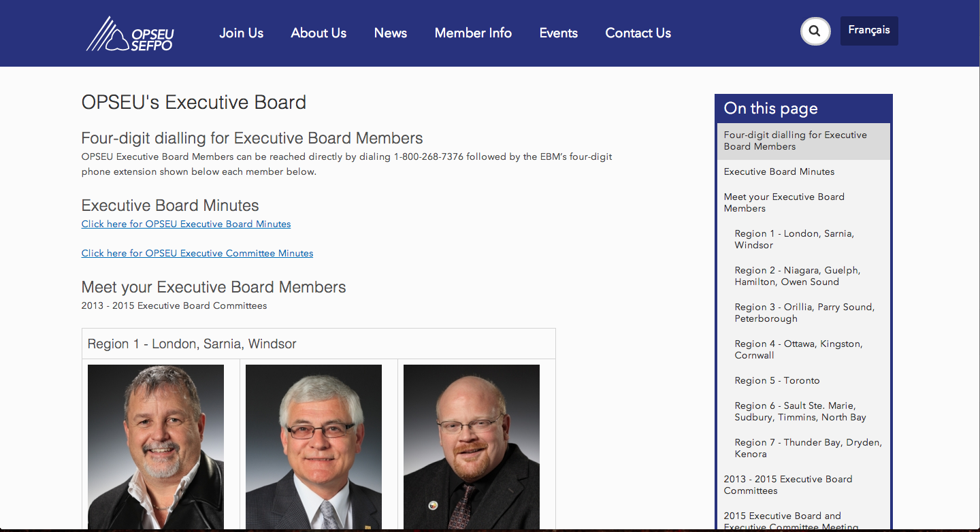Open the search magnifier icon
The width and height of the screenshot is (980, 532).
tap(815, 31)
